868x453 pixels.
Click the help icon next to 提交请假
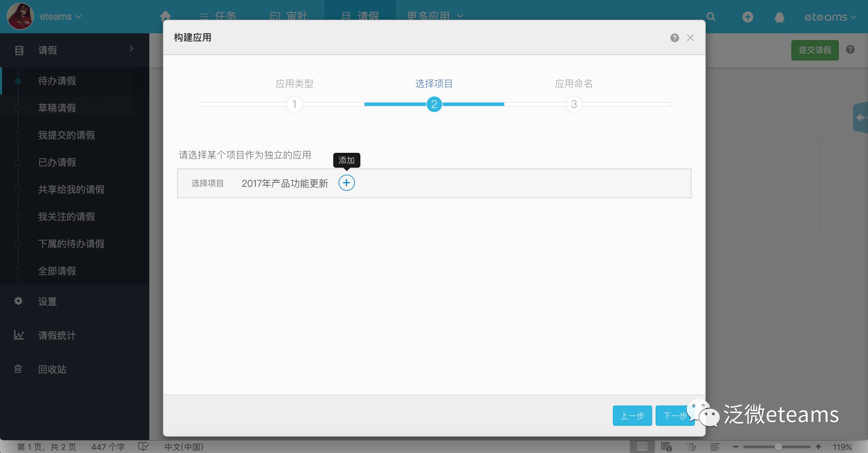click(x=850, y=50)
